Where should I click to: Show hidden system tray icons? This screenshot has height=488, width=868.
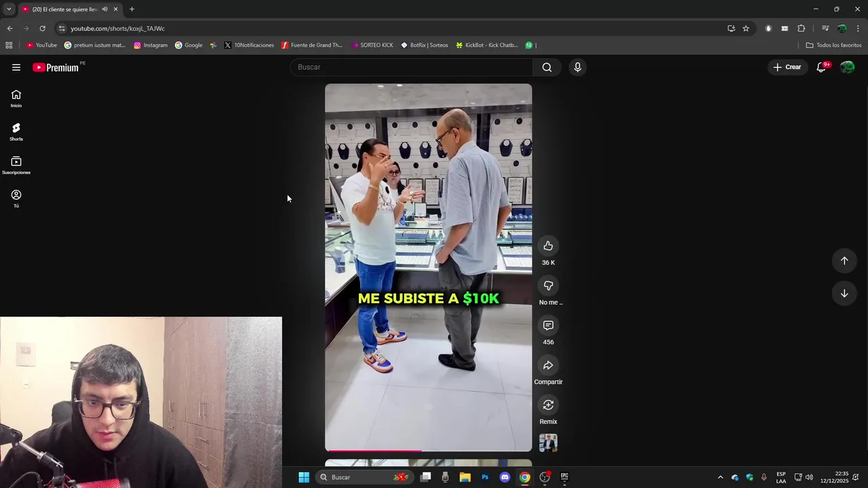[x=720, y=477]
